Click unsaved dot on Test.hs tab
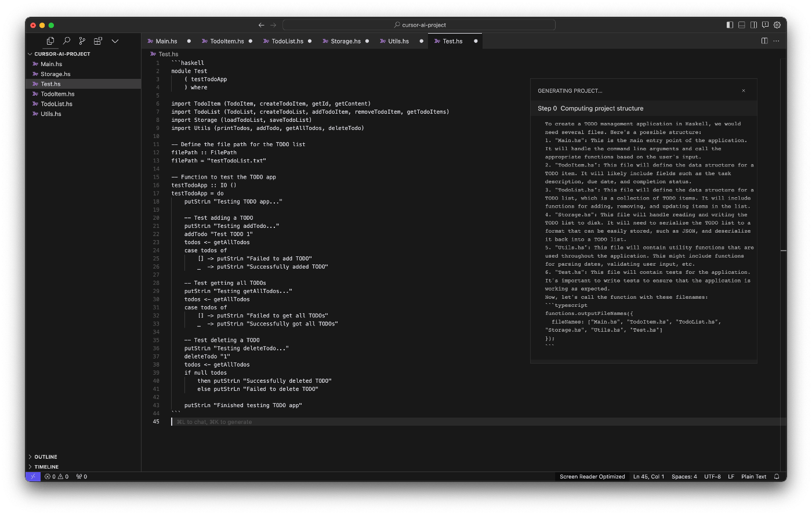Image resolution: width=812 pixels, height=515 pixels. [x=476, y=41]
